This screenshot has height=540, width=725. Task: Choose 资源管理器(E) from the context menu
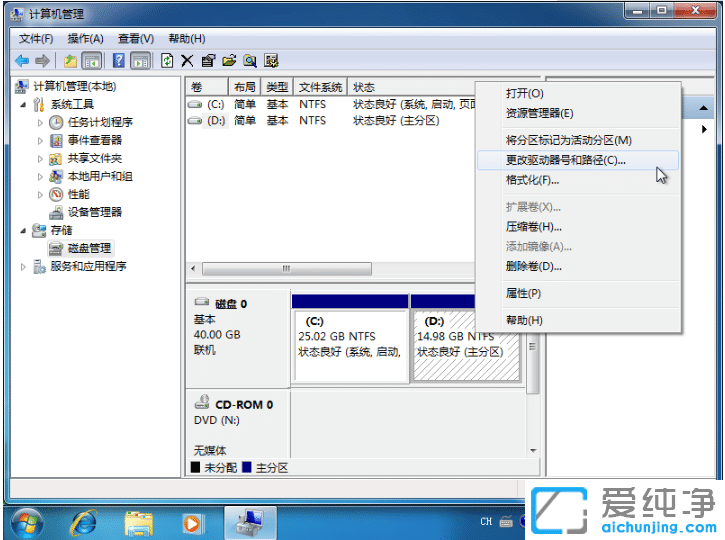578,113
